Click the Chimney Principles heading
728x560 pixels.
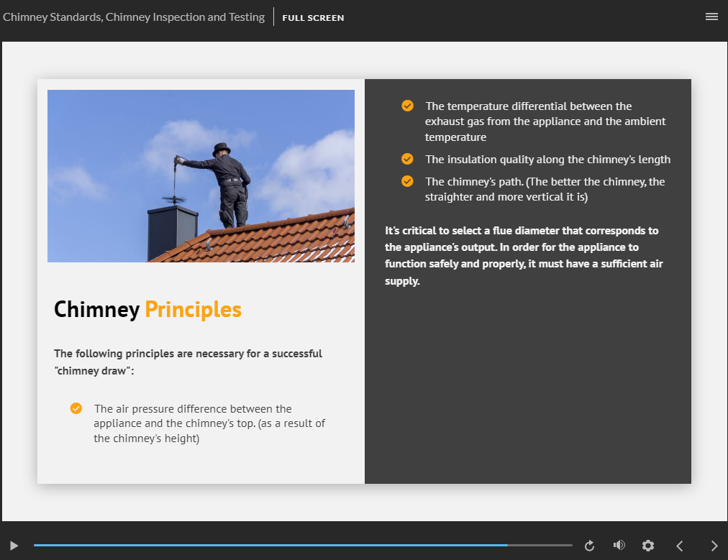[147, 309]
